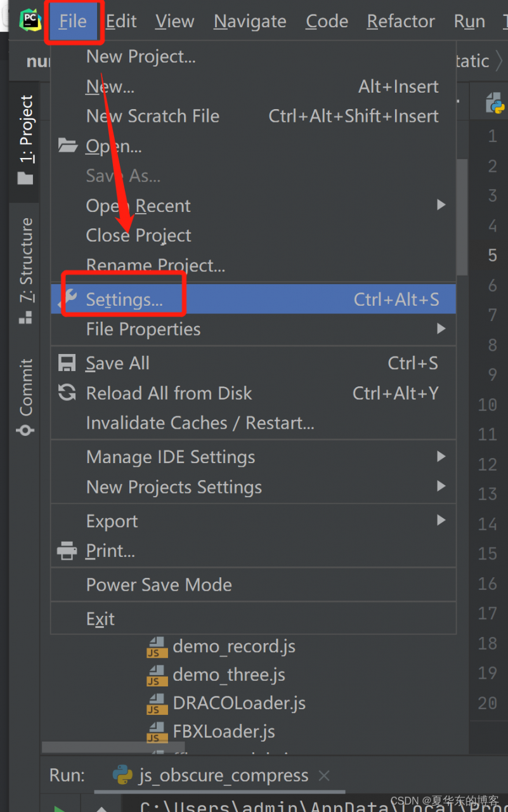Click the Reload All from Disk icon
Viewport: 508px width, 812px height.
point(67,393)
